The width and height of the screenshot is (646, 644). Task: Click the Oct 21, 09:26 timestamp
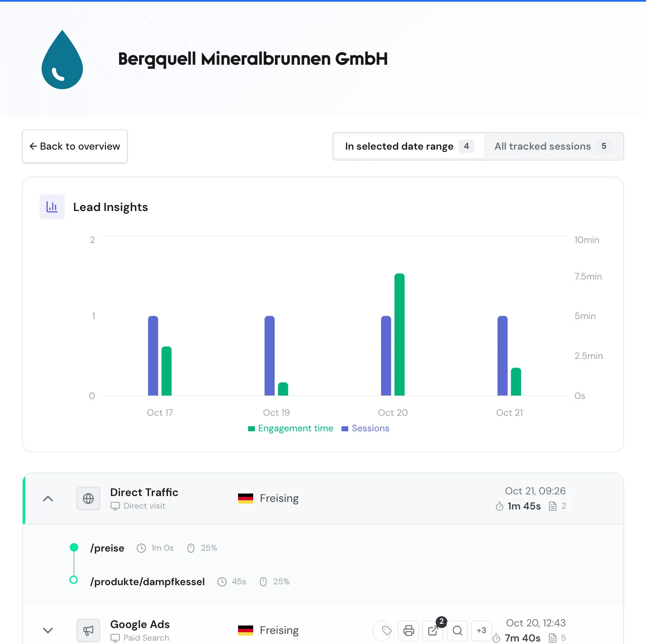coord(535,491)
